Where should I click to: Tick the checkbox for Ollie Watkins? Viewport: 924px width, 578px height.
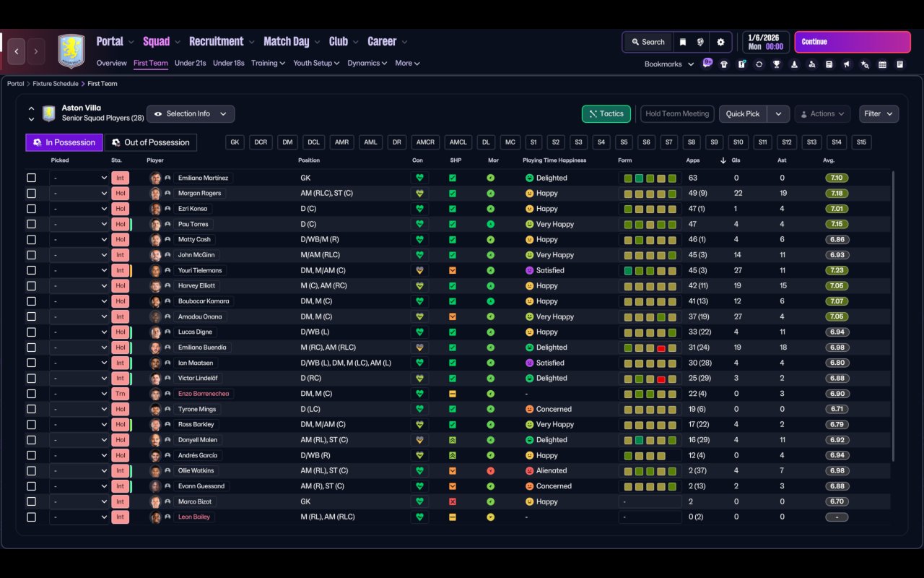(31, 471)
